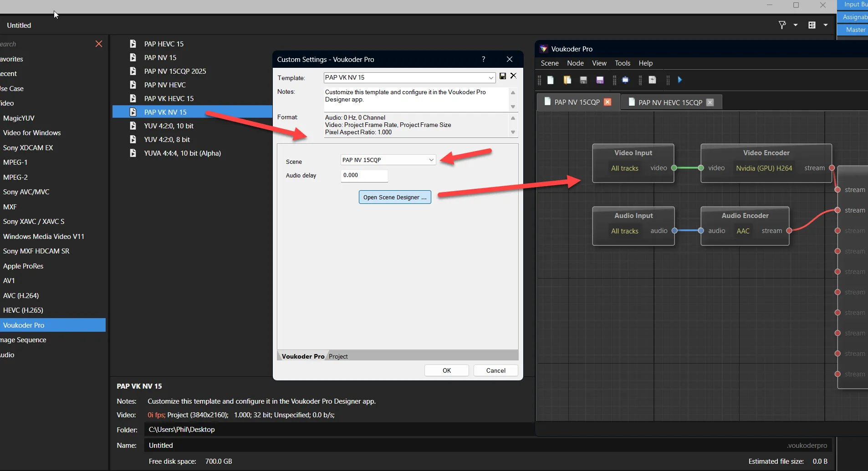This screenshot has width=868, height=471.
Task: Expand the Template dropdown
Action: coord(491,78)
